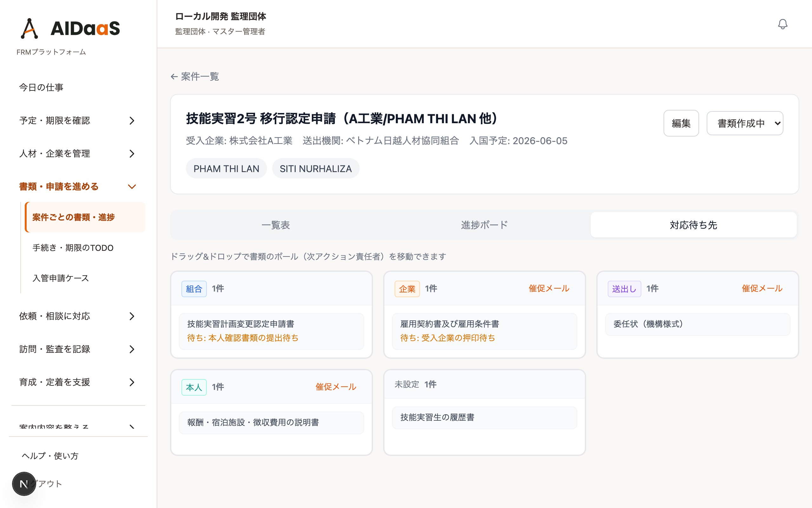Screen dimensions: 812x508
Task: Click the SITI NURHALIZA chip
Action: [x=316, y=169]
